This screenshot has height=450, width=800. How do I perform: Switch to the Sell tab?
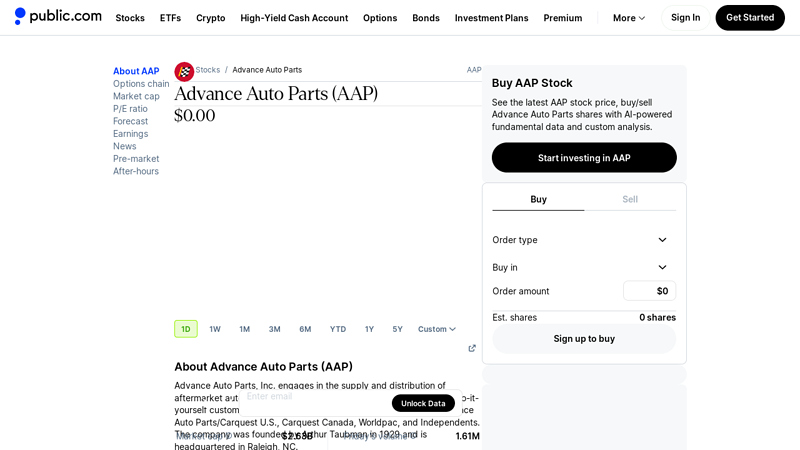point(630,199)
